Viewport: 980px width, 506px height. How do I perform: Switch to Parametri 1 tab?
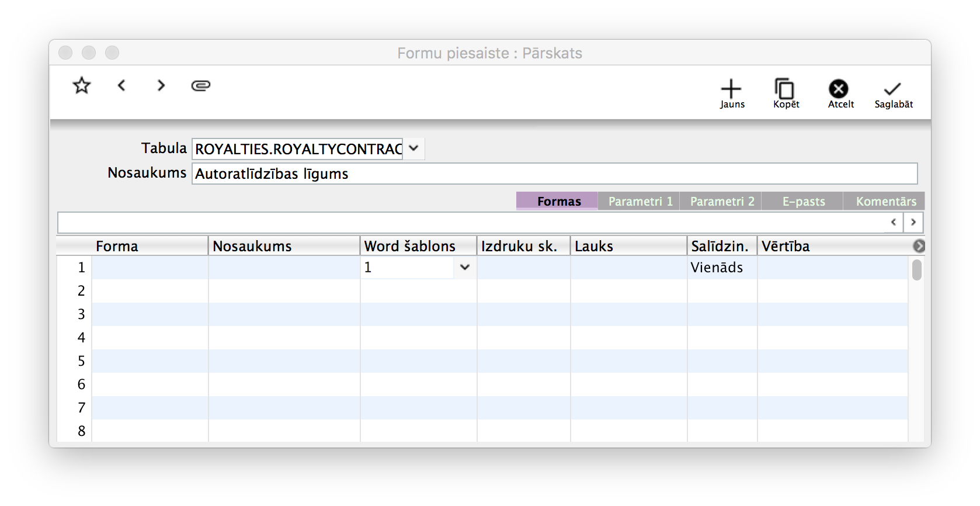640,202
